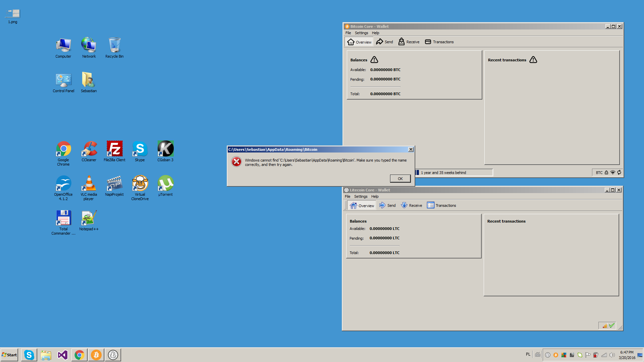Image resolution: width=644 pixels, height=362 pixels.
Task: Open Receive tab in Litecoin Core wallet
Action: pos(412,205)
